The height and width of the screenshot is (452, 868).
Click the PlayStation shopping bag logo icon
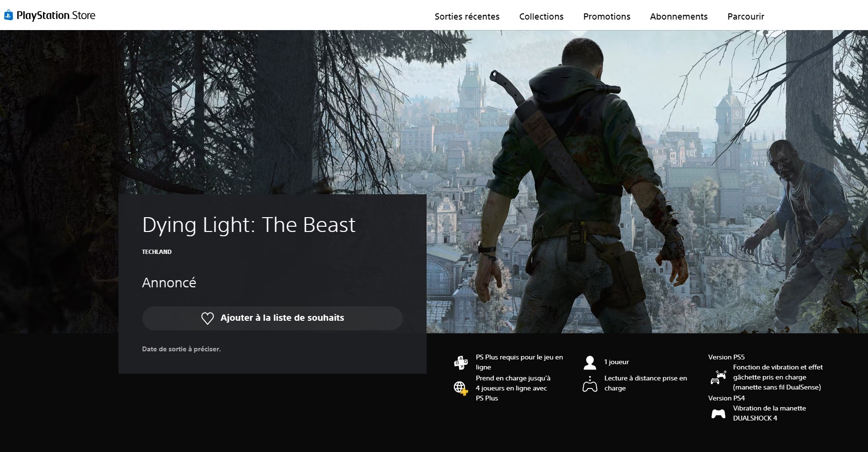point(9,16)
